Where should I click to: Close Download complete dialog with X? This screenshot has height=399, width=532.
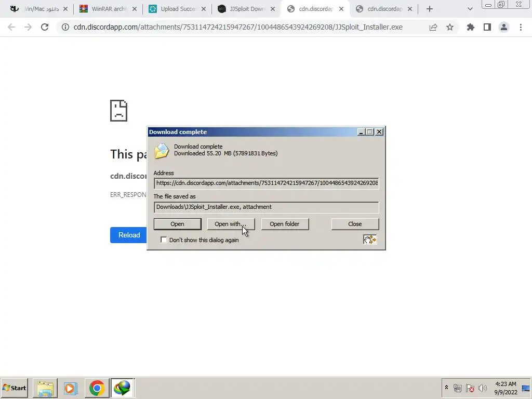tap(379, 132)
